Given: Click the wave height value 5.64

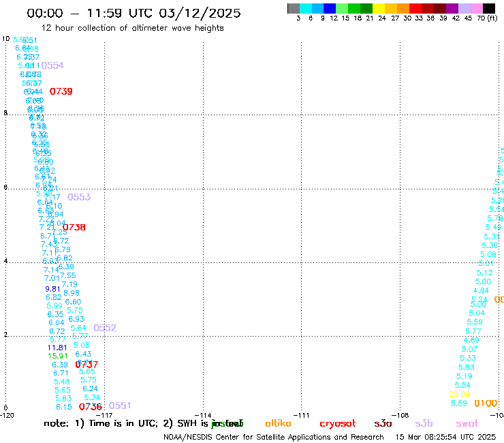Looking at the screenshot, I should (78, 328).
